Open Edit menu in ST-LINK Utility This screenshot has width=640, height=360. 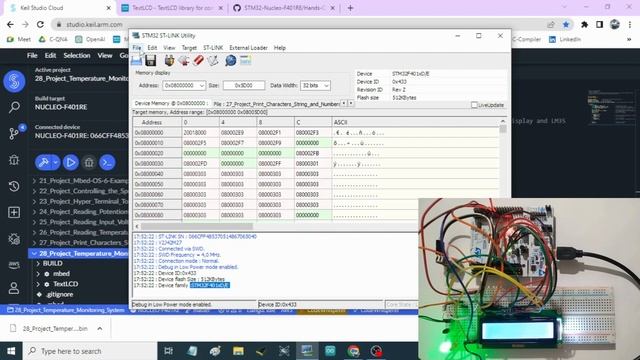tap(152, 48)
